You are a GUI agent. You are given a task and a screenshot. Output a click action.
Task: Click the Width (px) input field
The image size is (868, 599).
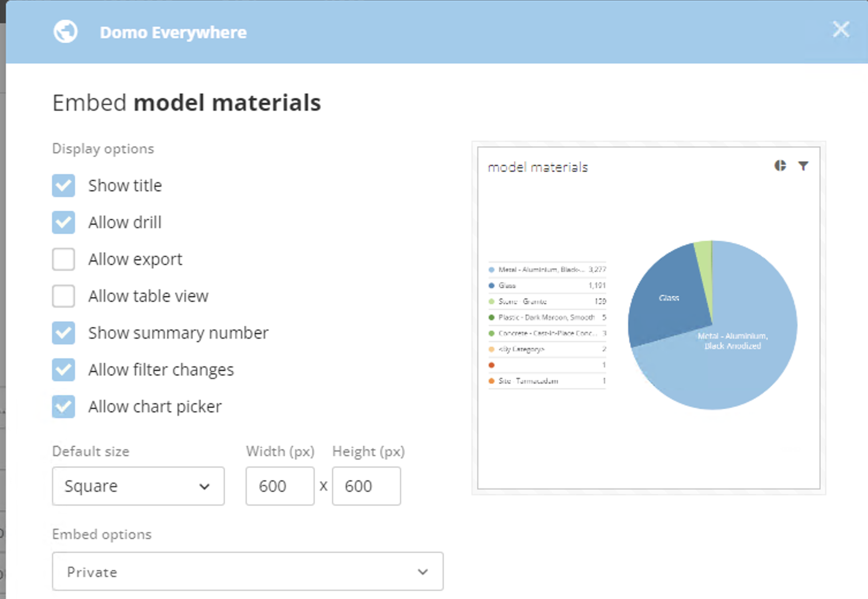coord(280,486)
